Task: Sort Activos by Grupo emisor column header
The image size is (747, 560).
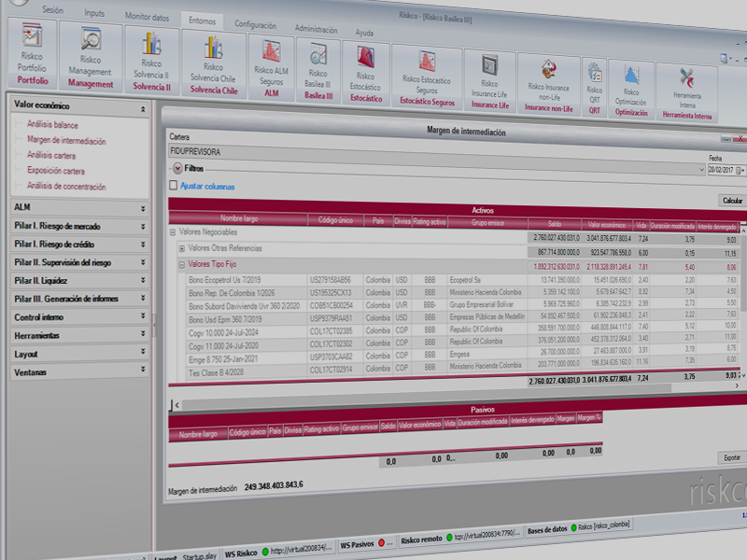Action: point(487,222)
